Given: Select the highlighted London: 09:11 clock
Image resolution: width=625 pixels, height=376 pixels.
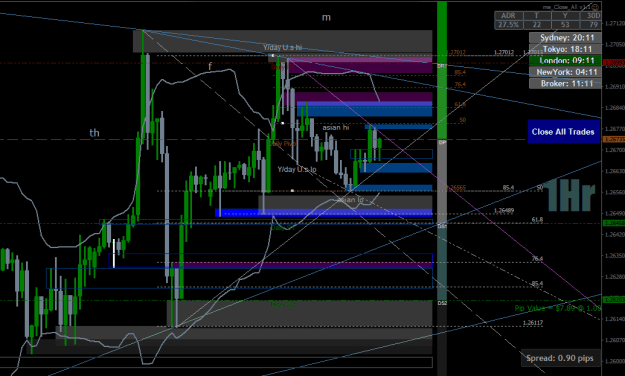Looking at the screenshot, I should pos(565,61).
